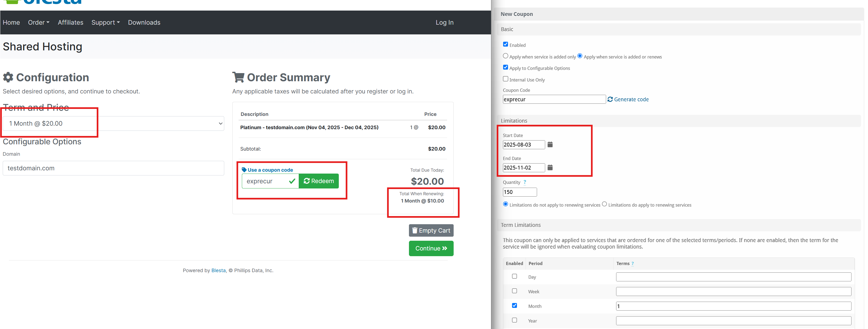Select Apply when service is added only
Image resolution: width=868 pixels, height=329 pixels.
(x=505, y=56)
